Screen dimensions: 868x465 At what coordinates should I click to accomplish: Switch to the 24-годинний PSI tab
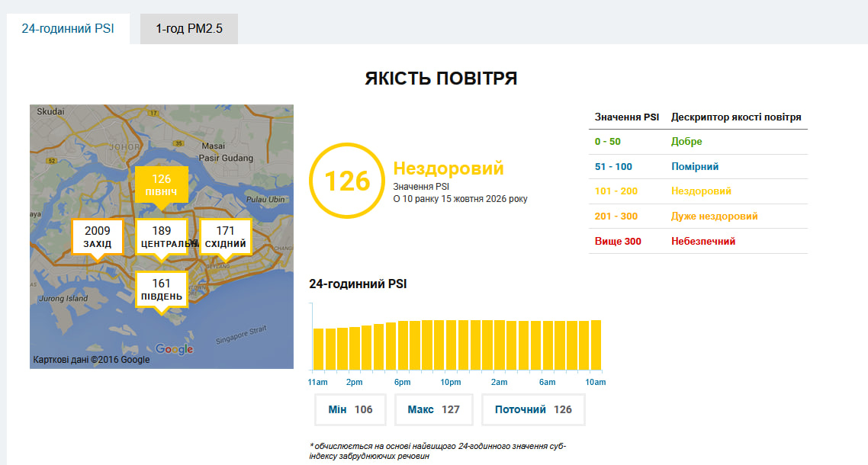[x=68, y=29]
